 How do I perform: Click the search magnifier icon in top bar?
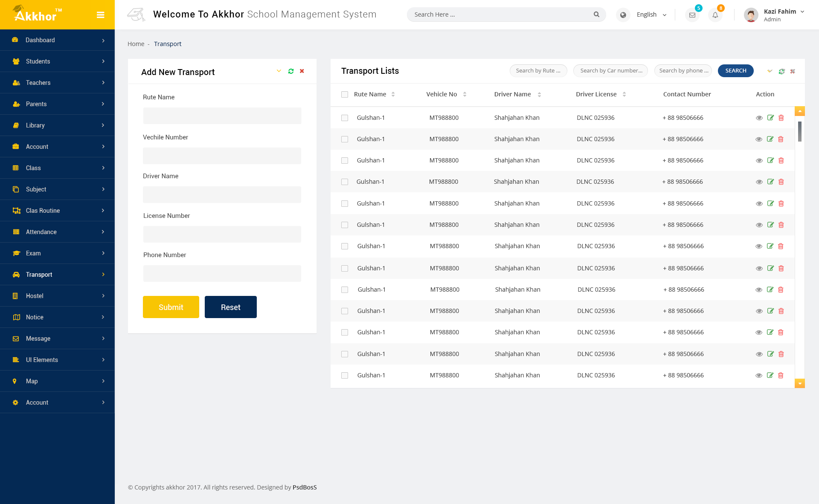[596, 14]
